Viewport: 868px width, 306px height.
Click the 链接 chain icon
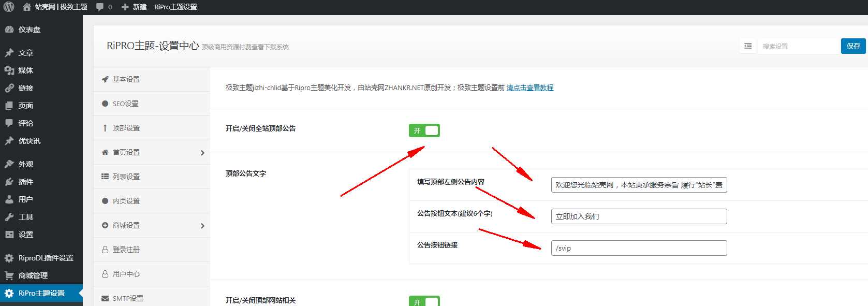click(x=9, y=88)
